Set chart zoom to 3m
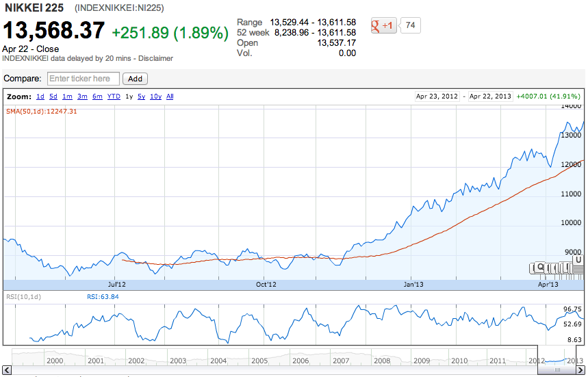The height and width of the screenshot is (377, 588). [82, 96]
